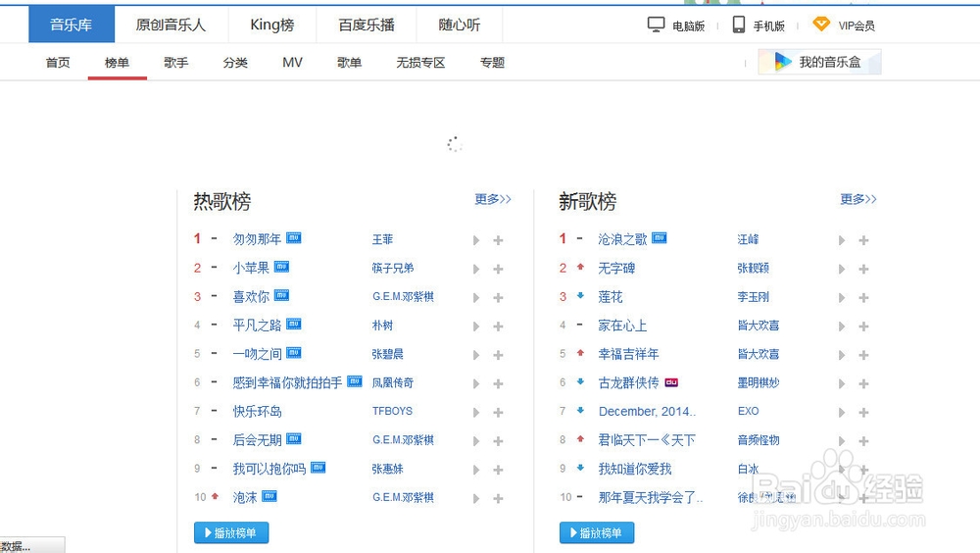
Task: Open the 无损专区 lossless section
Action: pos(420,63)
